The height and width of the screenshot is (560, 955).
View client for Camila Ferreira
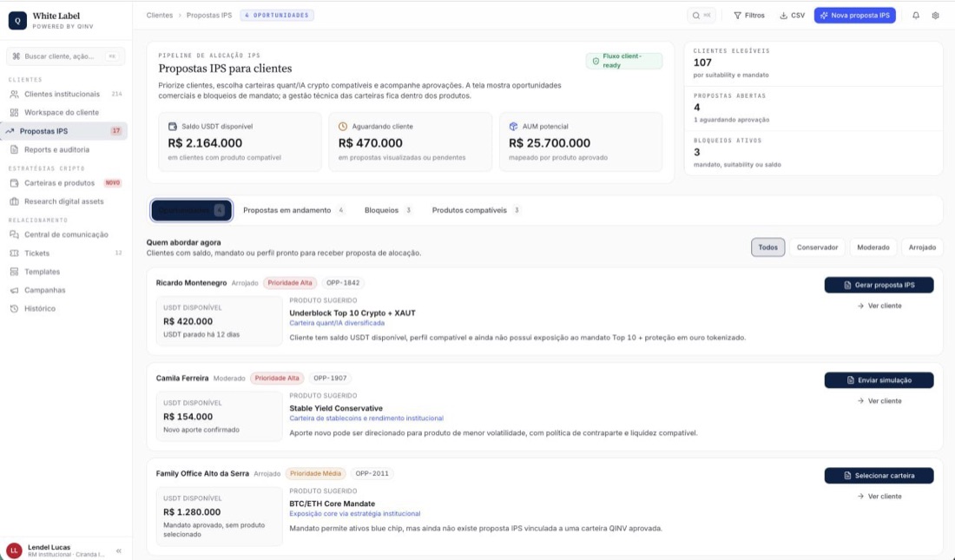click(879, 401)
